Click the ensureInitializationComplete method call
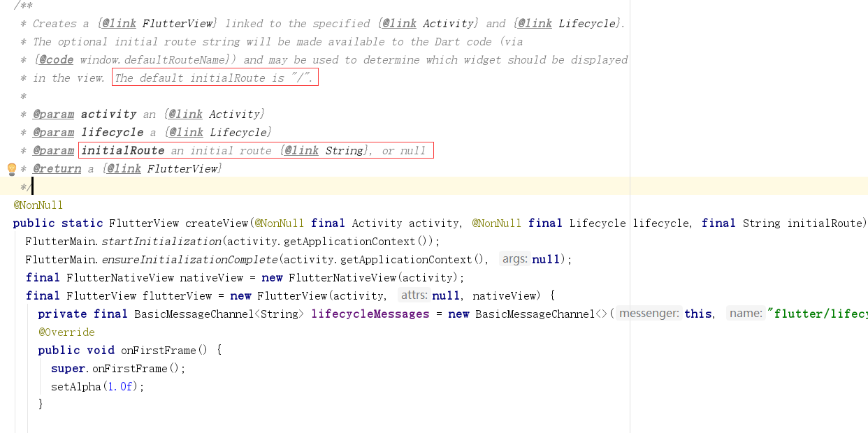Image resolution: width=868 pixels, height=433 pixels. point(190,260)
